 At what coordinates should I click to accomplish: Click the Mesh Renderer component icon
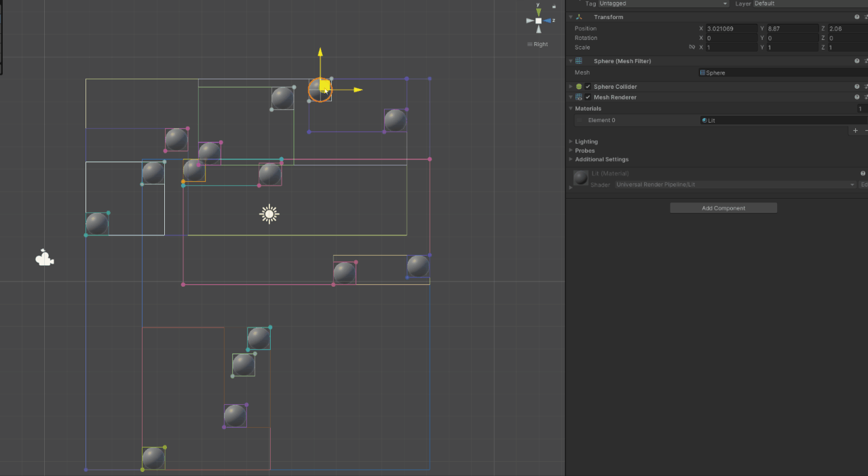pyautogui.click(x=579, y=97)
